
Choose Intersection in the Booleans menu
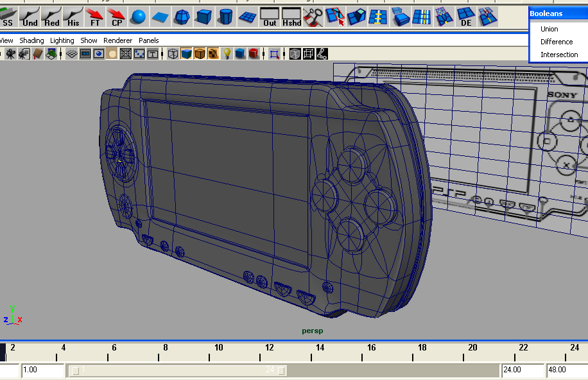(x=559, y=55)
